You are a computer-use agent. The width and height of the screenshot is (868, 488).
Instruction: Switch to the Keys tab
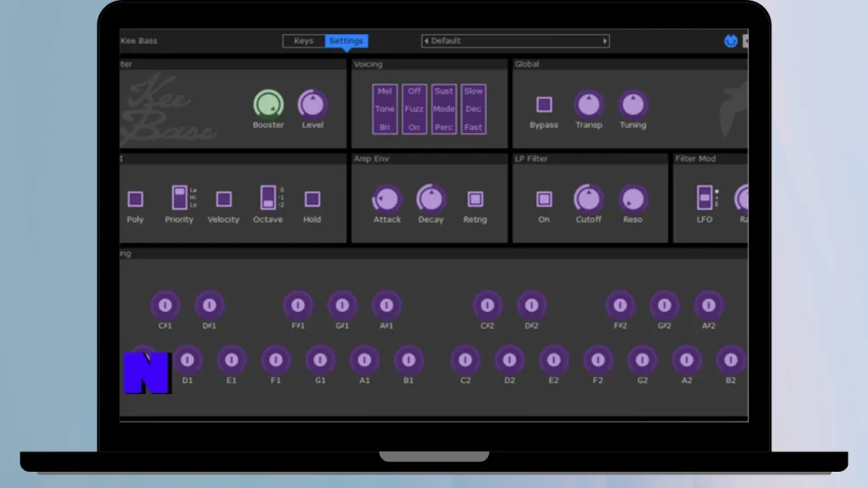click(x=303, y=41)
